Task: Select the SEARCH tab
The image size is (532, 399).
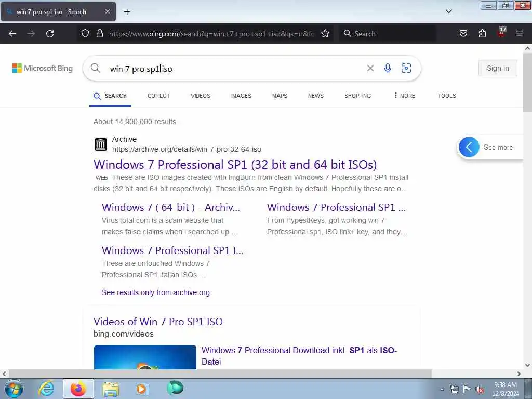Action: point(110,96)
